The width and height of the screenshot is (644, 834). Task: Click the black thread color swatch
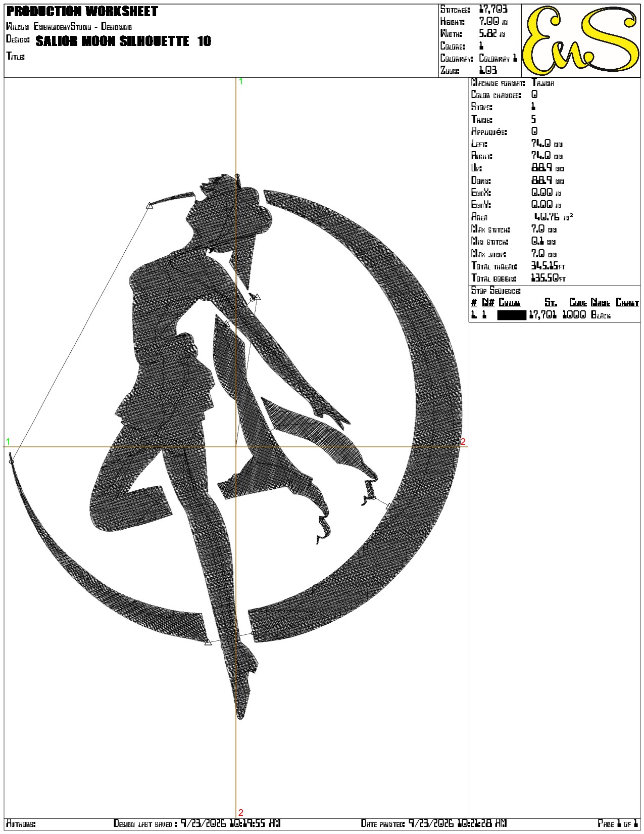click(x=512, y=315)
